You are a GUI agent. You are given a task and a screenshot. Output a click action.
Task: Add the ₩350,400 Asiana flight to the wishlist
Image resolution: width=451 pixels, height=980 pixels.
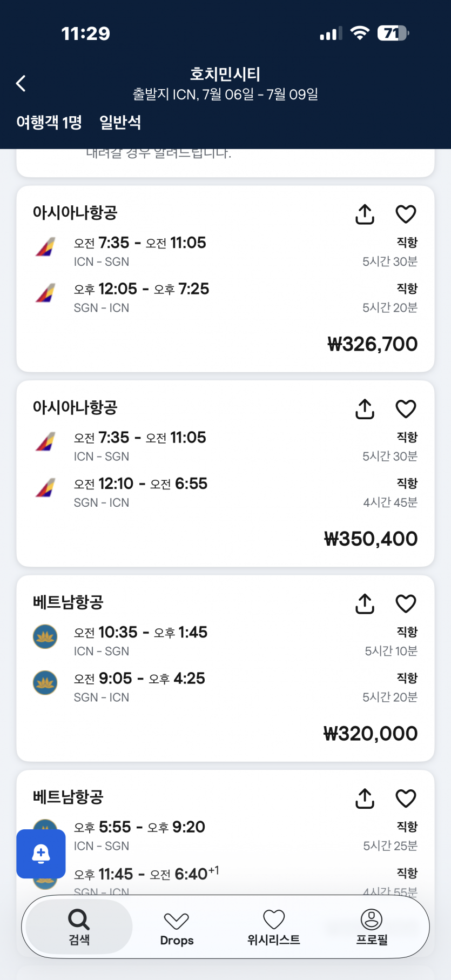coord(406,409)
